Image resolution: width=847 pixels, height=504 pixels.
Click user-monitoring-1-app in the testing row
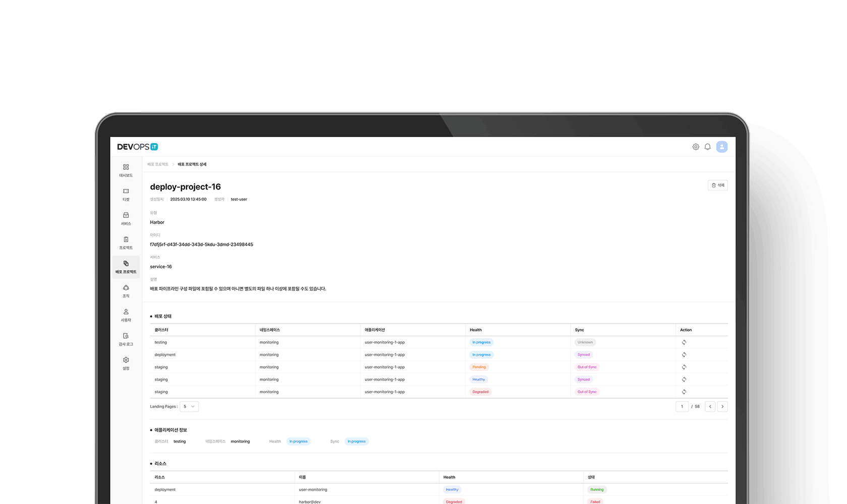click(x=385, y=342)
